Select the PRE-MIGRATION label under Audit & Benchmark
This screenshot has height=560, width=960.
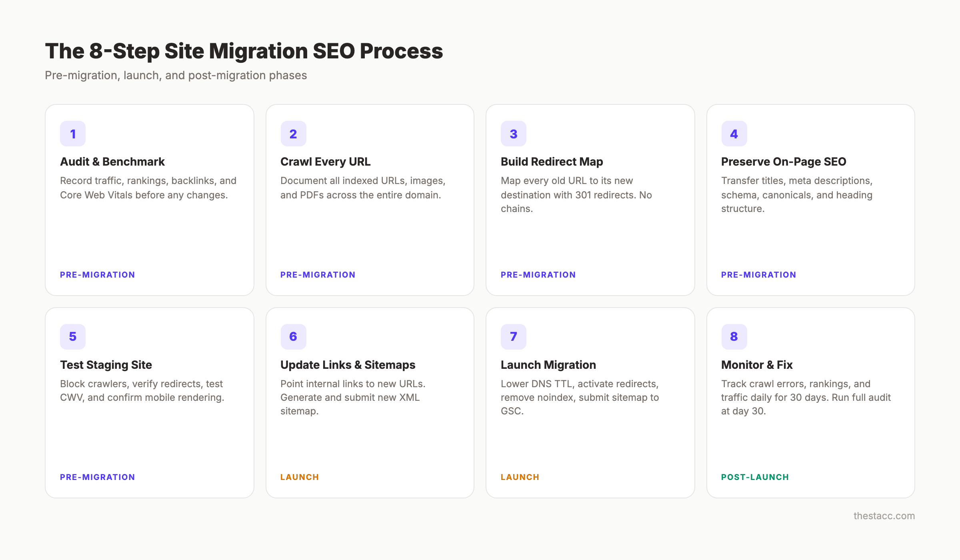point(97,274)
